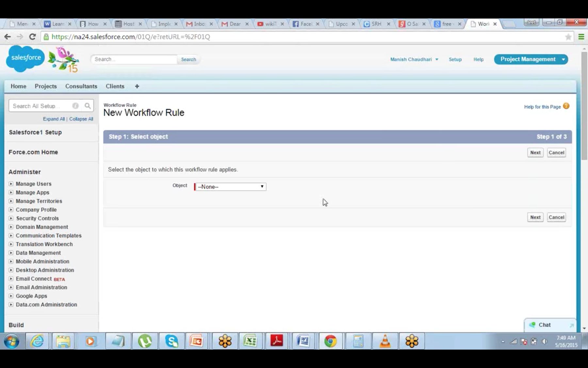Click the page vertical scrollbar

coord(584,106)
